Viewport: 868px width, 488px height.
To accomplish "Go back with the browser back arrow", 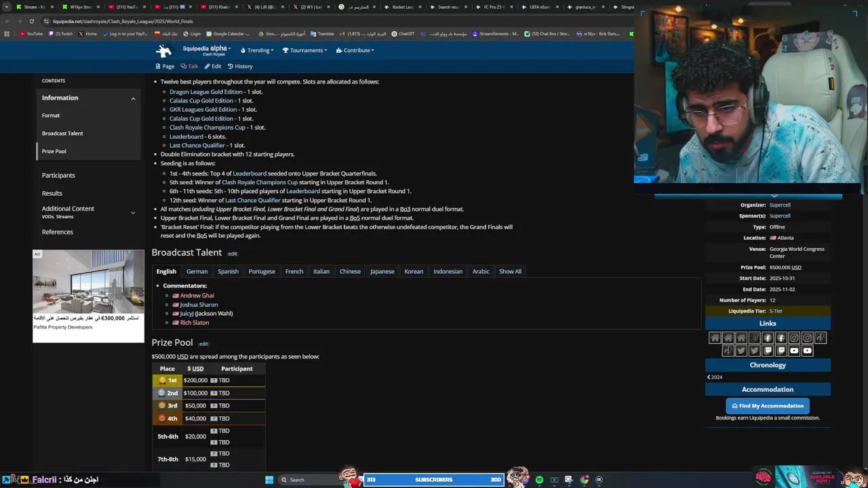I will [7, 21].
